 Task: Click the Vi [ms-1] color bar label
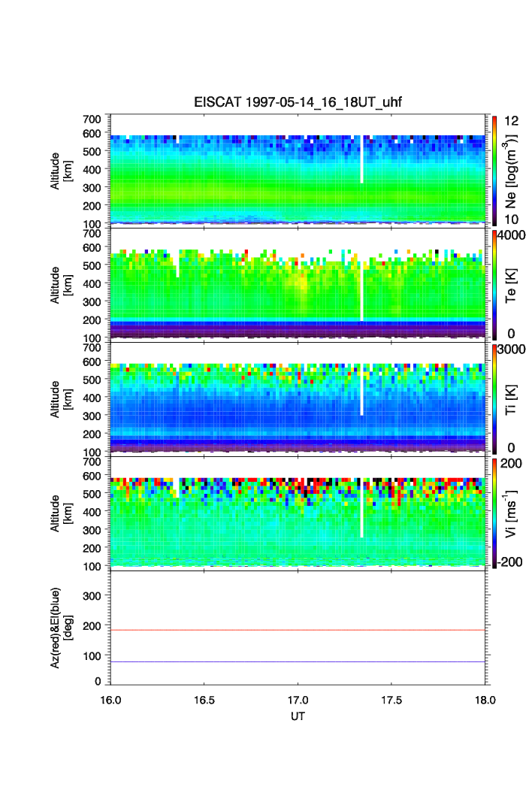click(511, 513)
